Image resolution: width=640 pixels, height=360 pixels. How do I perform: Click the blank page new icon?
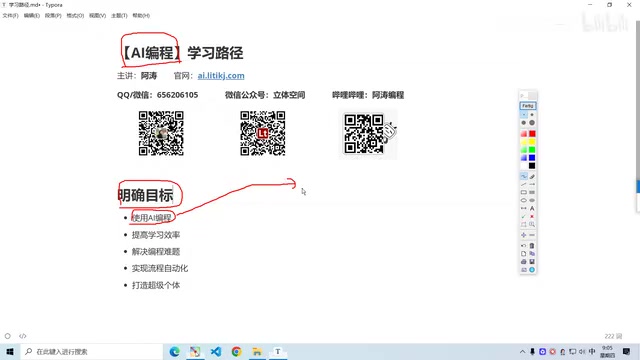pyautogui.click(x=524, y=254)
